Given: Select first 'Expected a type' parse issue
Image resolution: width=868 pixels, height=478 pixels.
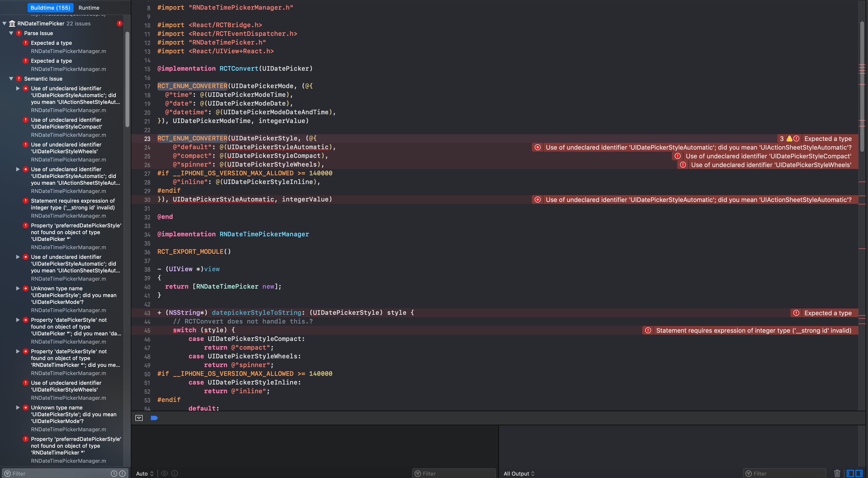Looking at the screenshot, I should (x=51, y=43).
